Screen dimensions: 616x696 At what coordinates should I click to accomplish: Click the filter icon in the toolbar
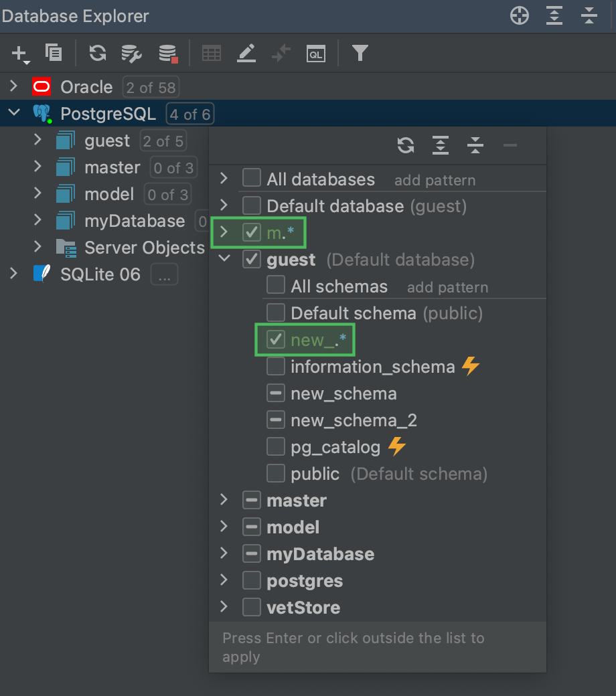coord(360,53)
